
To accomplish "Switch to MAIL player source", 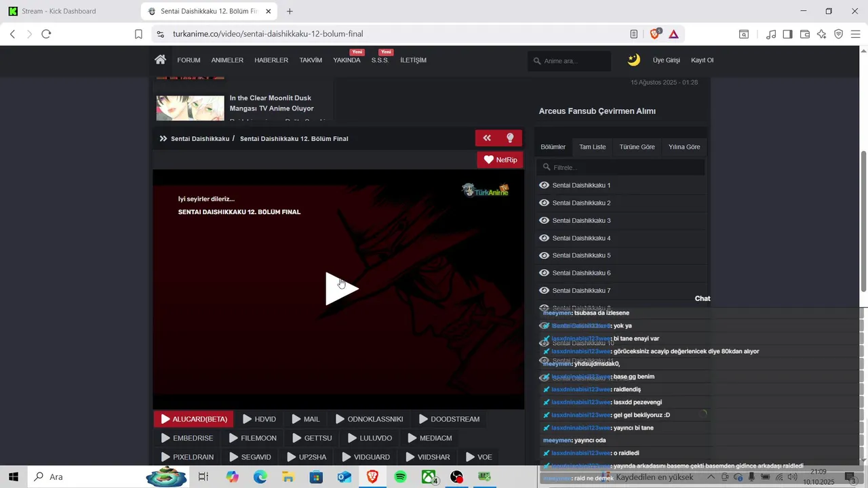I will [306, 419].
